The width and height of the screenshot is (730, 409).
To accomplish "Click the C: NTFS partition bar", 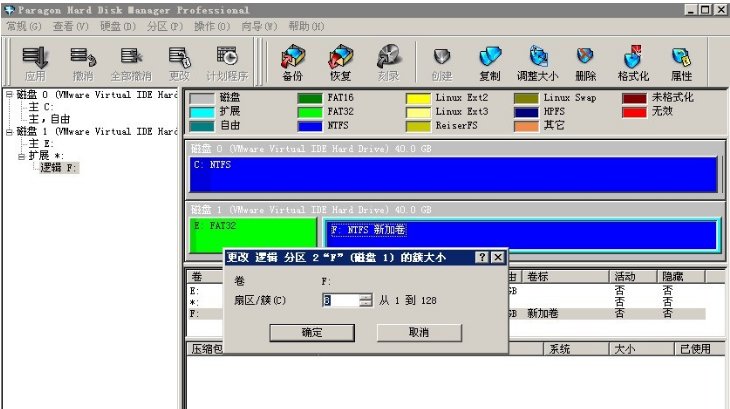I will click(x=453, y=174).
